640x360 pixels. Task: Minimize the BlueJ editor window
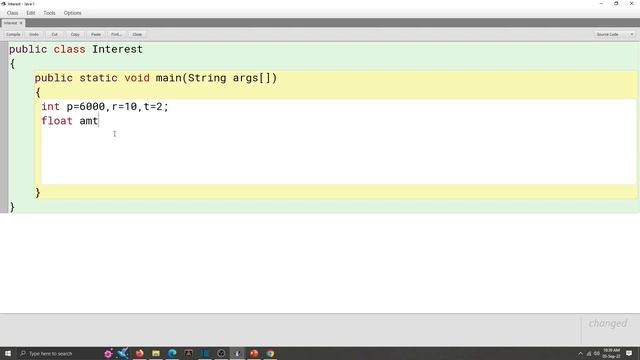601,4
